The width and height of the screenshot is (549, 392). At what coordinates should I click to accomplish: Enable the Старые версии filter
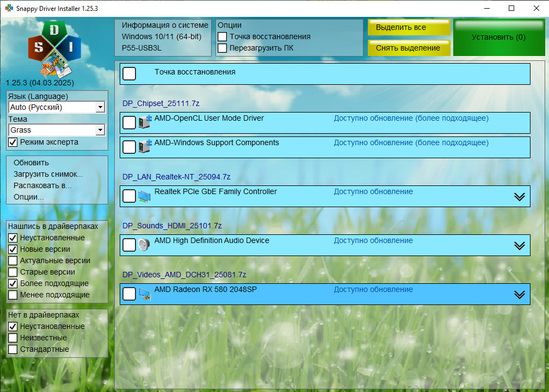[13, 272]
